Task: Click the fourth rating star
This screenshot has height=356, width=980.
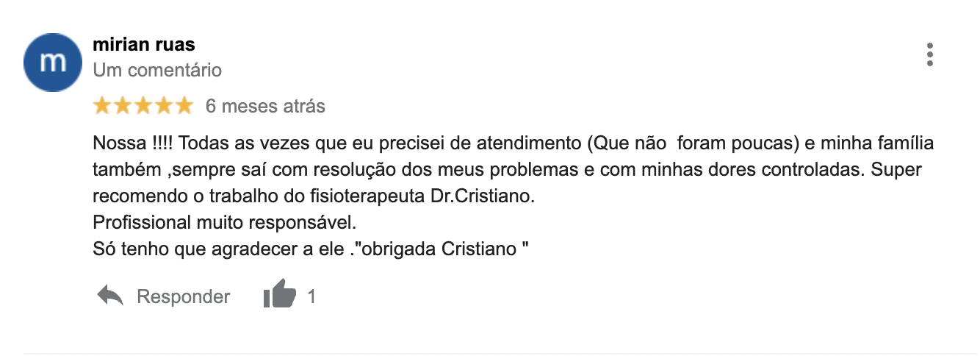Action: pyautogui.click(x=163, y=106)
